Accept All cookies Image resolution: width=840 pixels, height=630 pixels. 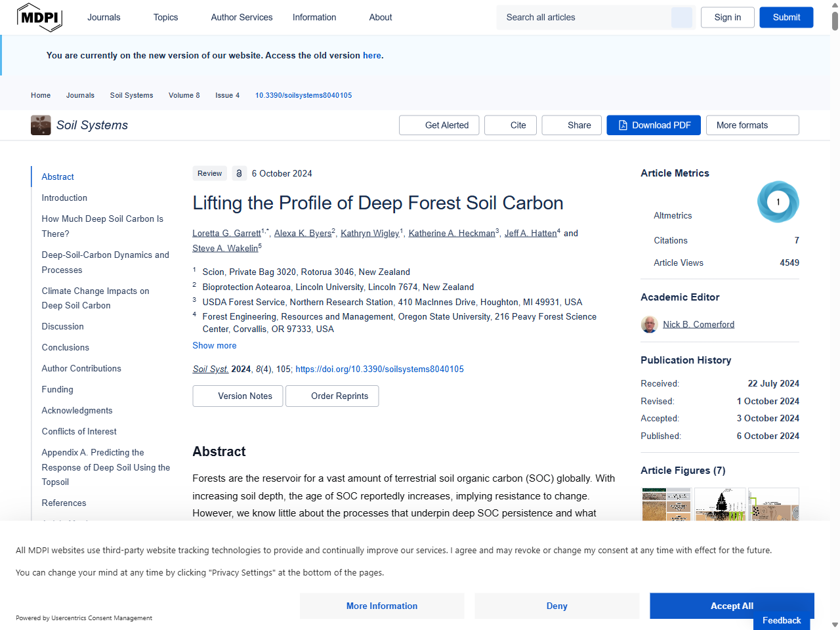click(x=731, y=606)
